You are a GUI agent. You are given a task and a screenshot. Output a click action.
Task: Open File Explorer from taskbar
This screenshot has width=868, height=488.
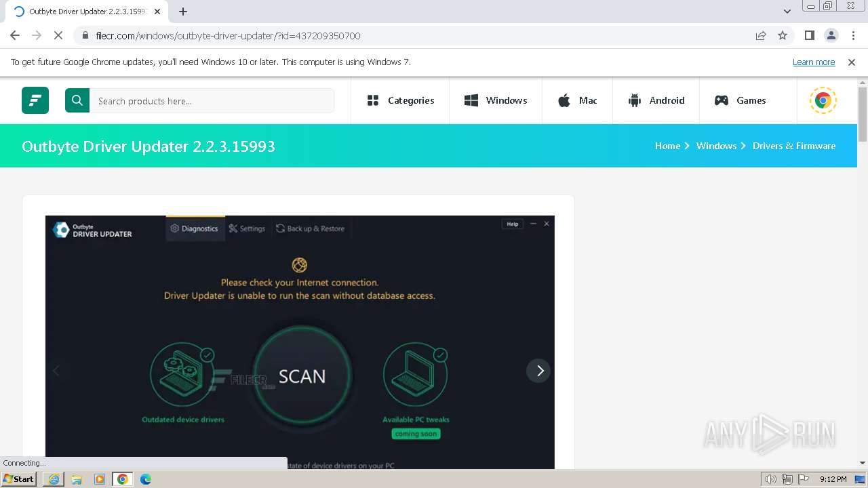click(x=77, y=479)
